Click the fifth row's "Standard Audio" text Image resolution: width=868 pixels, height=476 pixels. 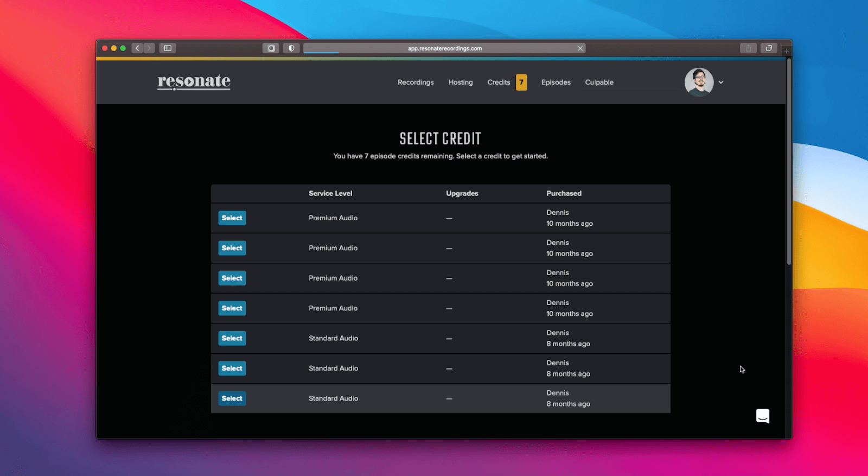(334, 339)
